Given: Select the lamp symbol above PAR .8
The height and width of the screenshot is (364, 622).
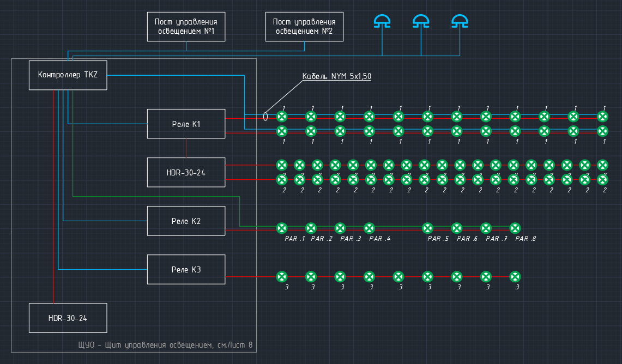Looking at the screenshot, I should tap(515, 228).
